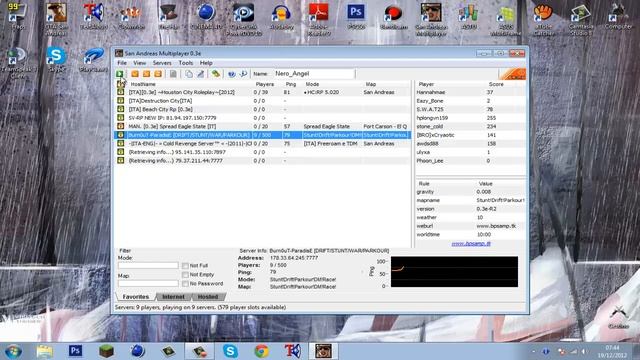Viewport: 640px width, 360px height.
Task: Click the magnifier toolbar icon beside Name label
Action: click(x=243, y=74)
